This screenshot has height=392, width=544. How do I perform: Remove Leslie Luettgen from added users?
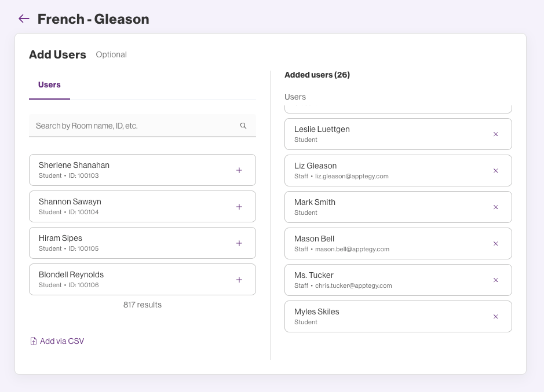pos(495,134)
